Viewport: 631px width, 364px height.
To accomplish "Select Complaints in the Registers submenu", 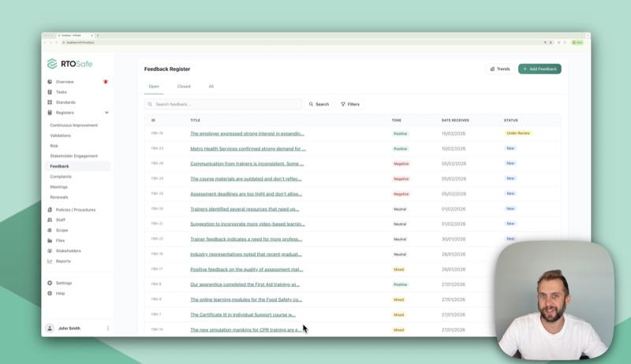I will (60, 176).
